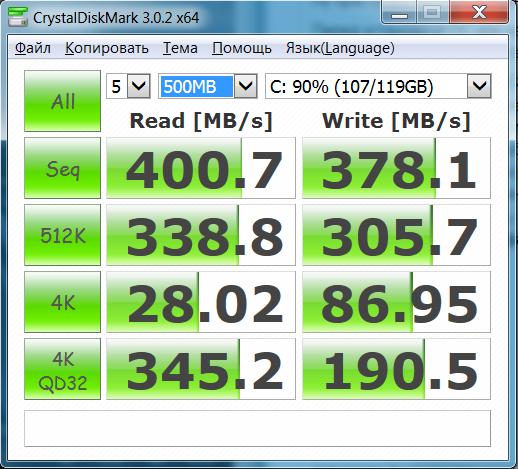Click the Seq read result 400.7

pos(201,168)
